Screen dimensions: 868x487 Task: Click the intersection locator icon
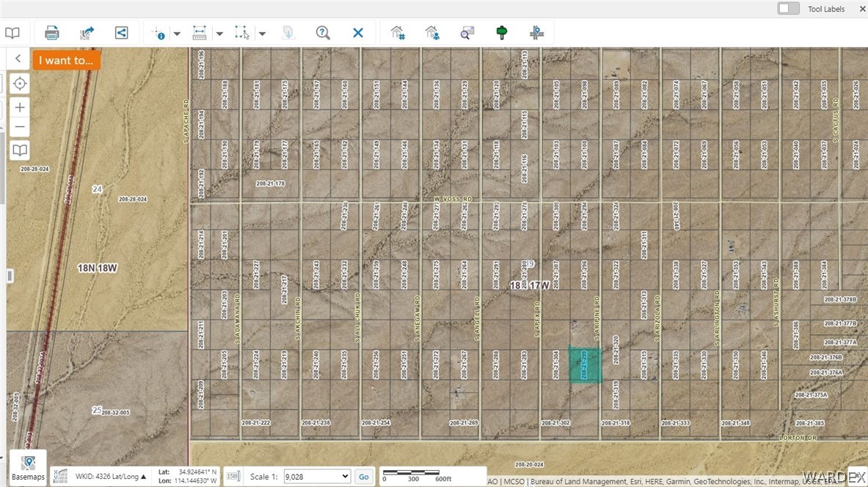tap(536, 33)
